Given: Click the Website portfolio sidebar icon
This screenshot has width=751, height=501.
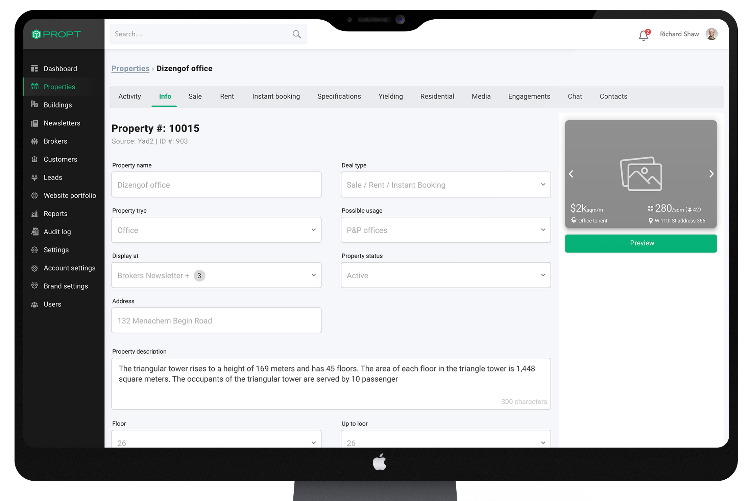Looking at the screenshot, I should [x=34, y=195].
